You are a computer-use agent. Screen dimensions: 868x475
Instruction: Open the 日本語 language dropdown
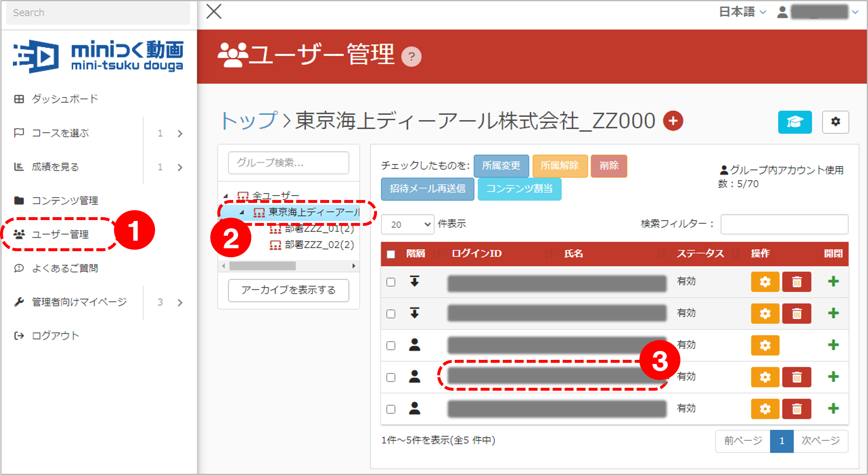[x=741, y=12]
